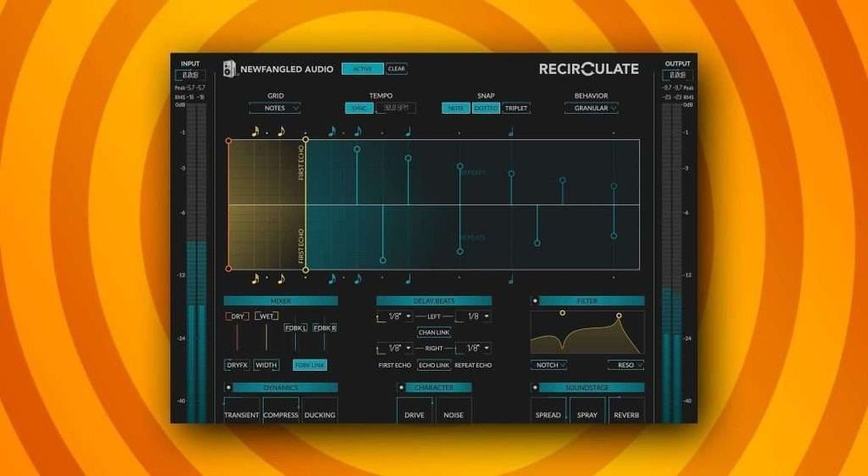
Task: Click the WIDTH button
Action: click(x=266, y=365)
